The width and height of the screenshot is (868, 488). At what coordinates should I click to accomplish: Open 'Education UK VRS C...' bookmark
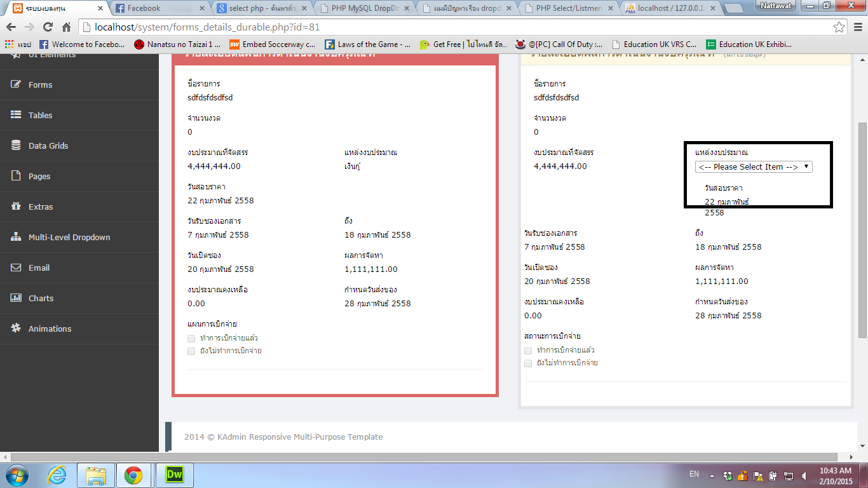pos(654,44)
